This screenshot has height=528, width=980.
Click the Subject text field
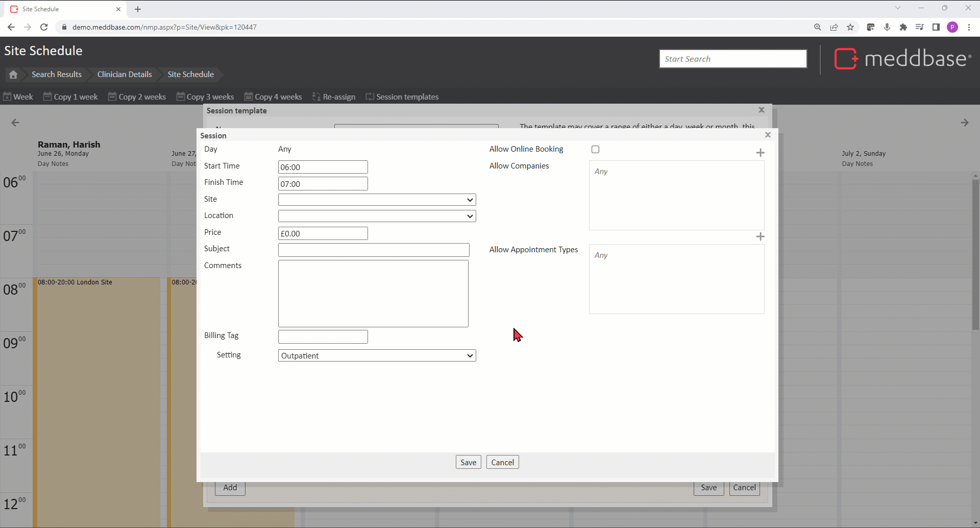(374, 250)
